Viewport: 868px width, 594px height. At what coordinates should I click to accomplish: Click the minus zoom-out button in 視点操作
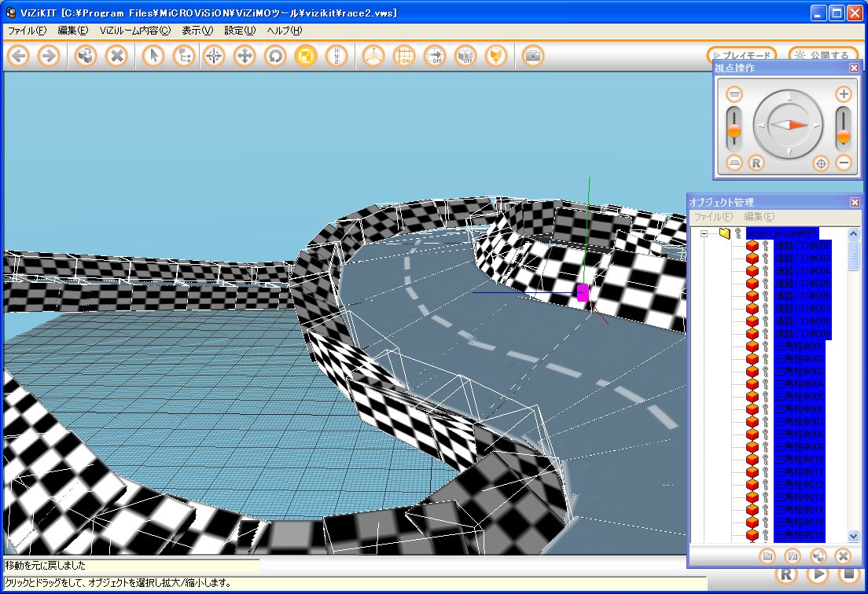(x=844, y=163)
